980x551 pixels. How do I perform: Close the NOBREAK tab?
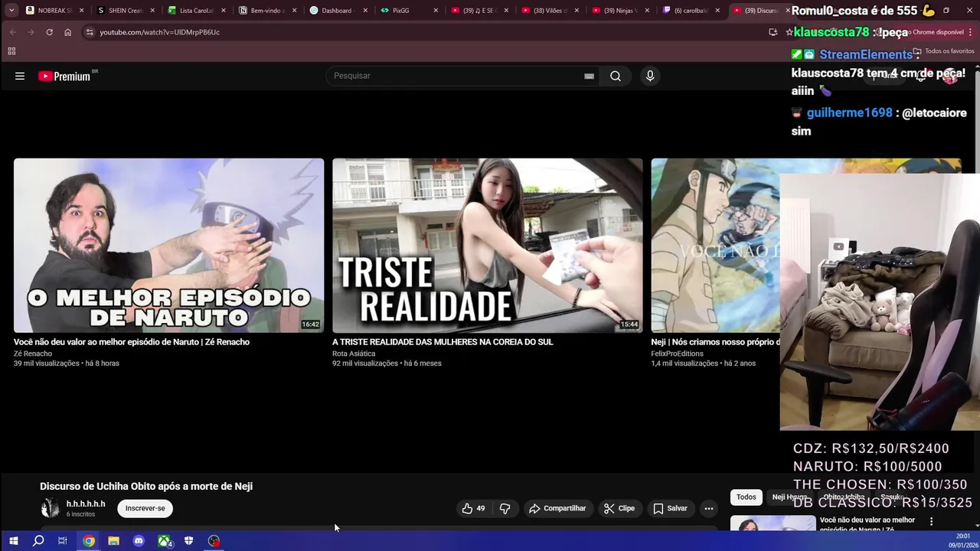click(82, 11)
